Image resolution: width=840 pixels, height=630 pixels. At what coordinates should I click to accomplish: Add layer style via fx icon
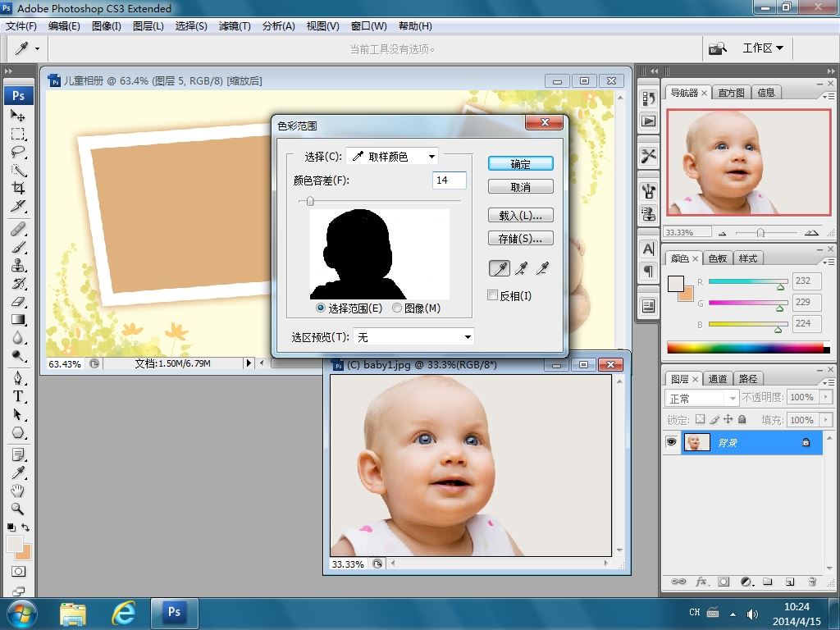(x=701, y=582)
